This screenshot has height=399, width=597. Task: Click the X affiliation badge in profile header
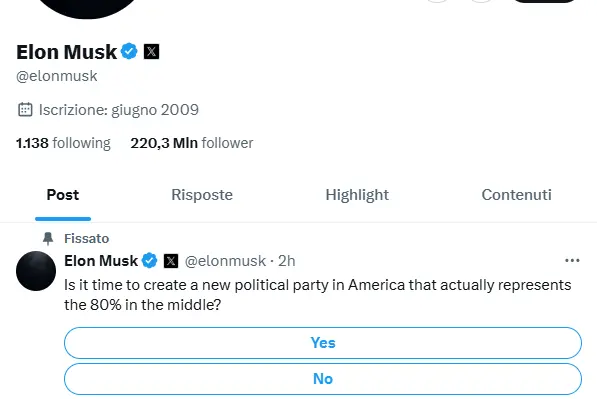[x=151, y=51]
